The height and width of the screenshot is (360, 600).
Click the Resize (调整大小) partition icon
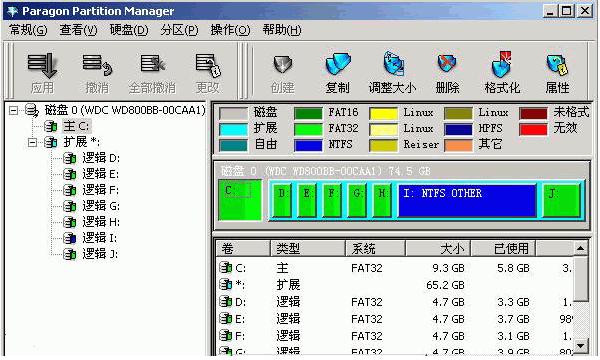click(393, 64)
